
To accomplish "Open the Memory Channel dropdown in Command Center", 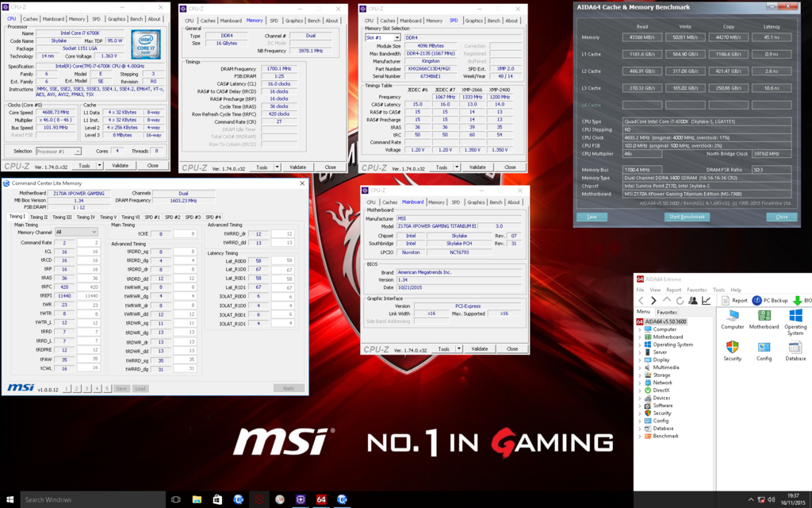I will [x=76, y=233].
